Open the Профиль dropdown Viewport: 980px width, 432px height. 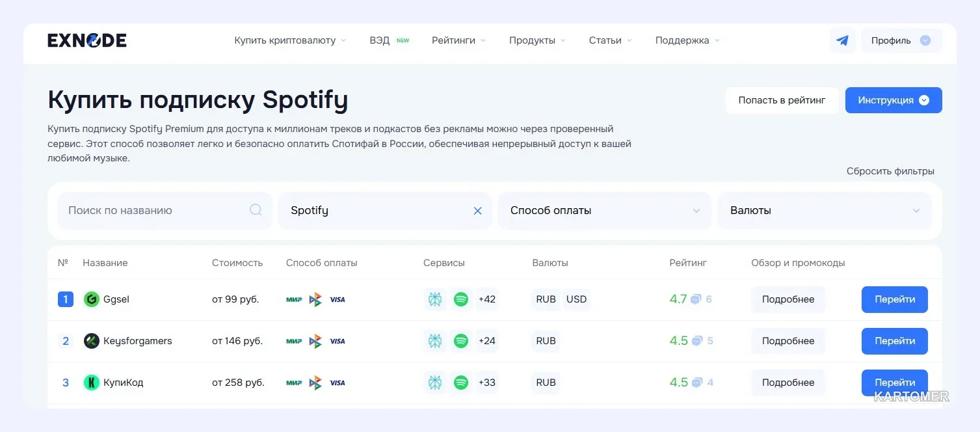click(x=901, y=40)
